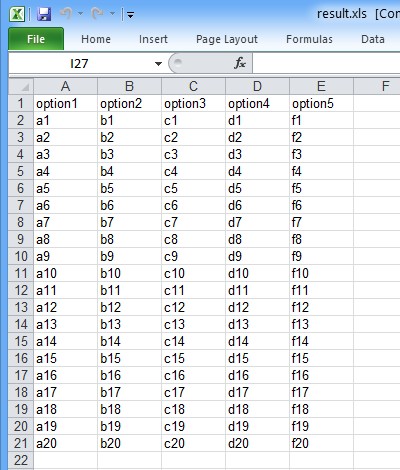Screen dimensions: 400x470
Task: Open the Formulas ribbon tab
Action: tap(309, 39)
